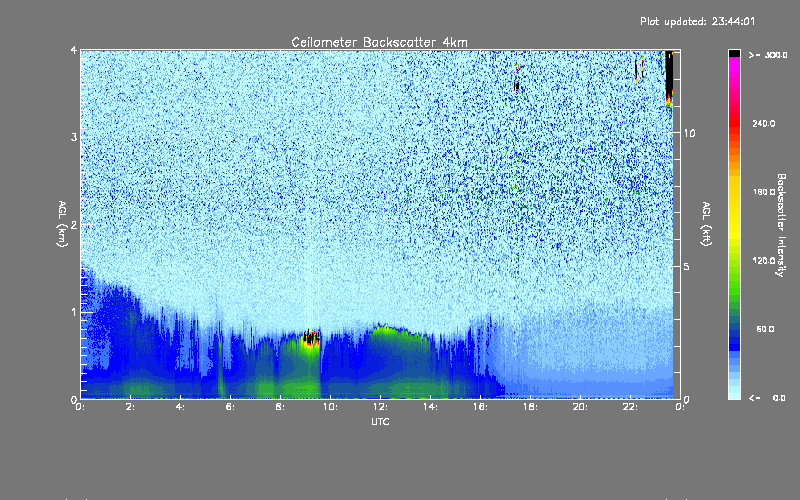Click the "180.0" colorbar value
800x500 pixels.
[764, 192]
